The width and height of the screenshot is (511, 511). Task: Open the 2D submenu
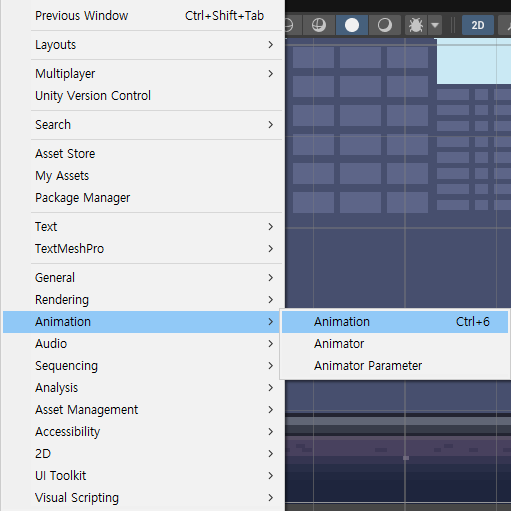[x=142, y=454]
